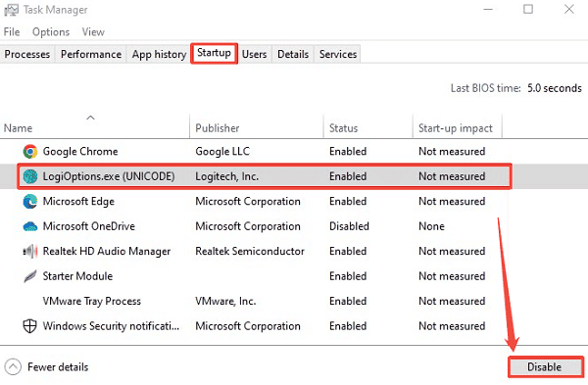Image resolution: width=588 pixels, height=385 pixels.
Task: Click Microsoft Corporation publisher in Edge row
Action: 248,201
